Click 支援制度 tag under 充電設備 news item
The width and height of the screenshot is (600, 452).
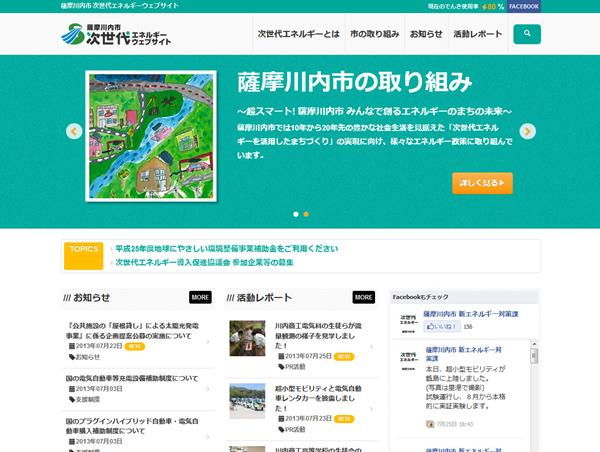[x=84, y=399]
